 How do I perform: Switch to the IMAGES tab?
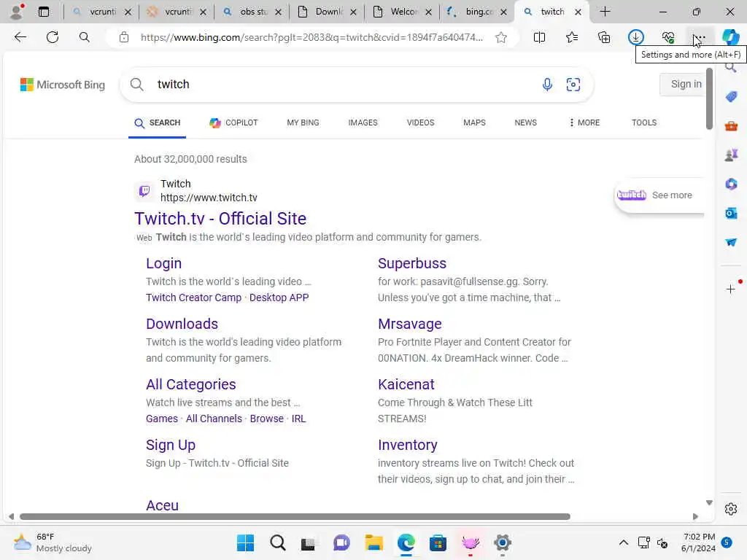363,122
